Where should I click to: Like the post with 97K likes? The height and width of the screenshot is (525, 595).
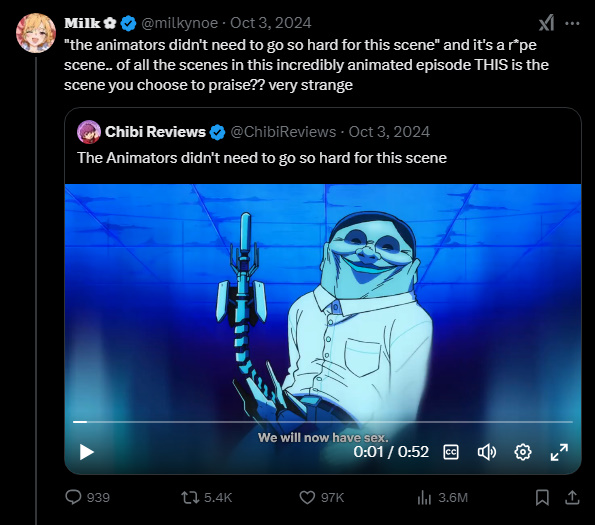(x=321, y=497)
